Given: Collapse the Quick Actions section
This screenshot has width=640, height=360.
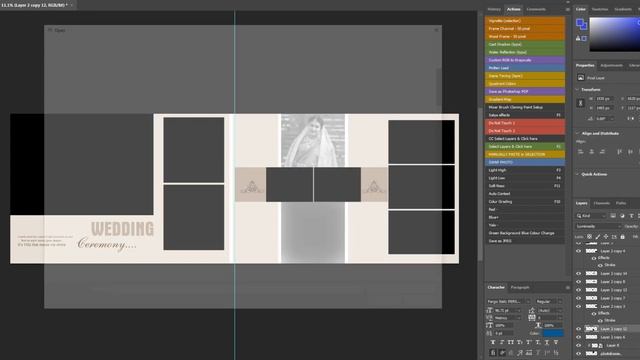Looking at the screenshot, I should [x=577, y=174].
